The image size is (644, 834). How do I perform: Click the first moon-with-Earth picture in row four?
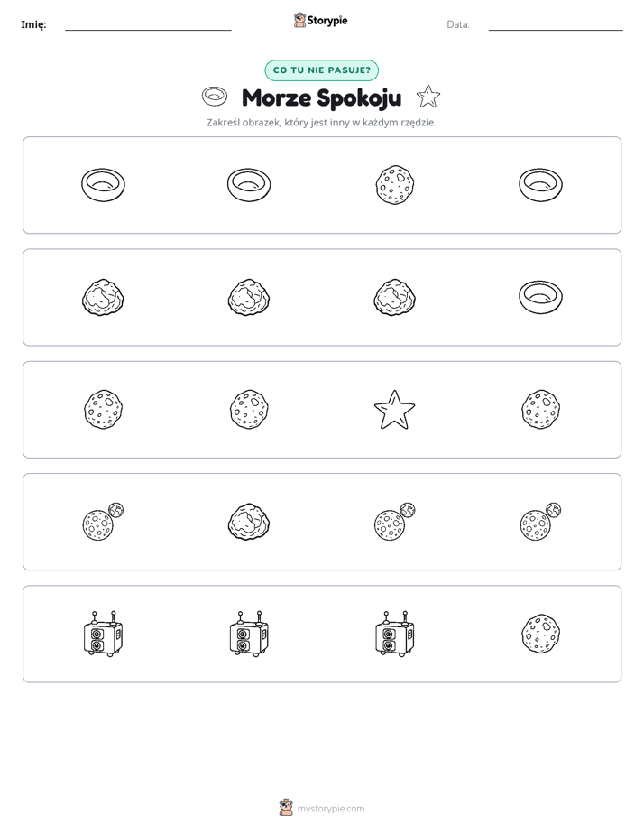tap(103, 522)
